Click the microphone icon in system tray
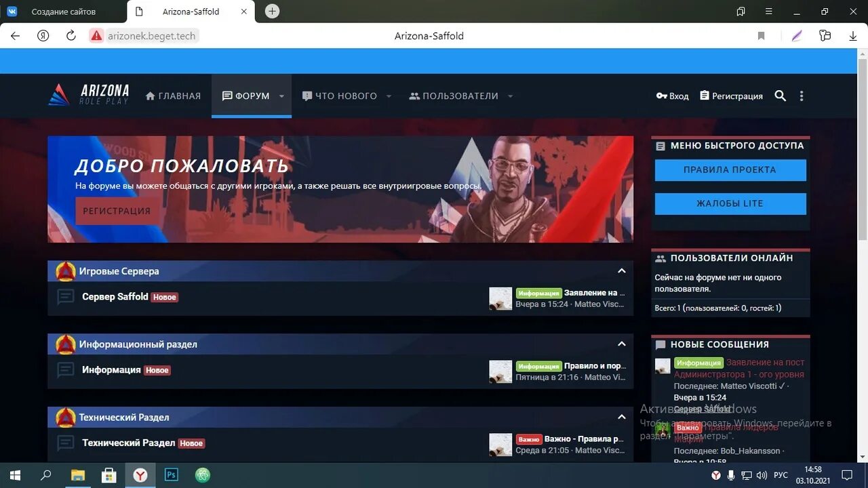 (x=731, y=474)
